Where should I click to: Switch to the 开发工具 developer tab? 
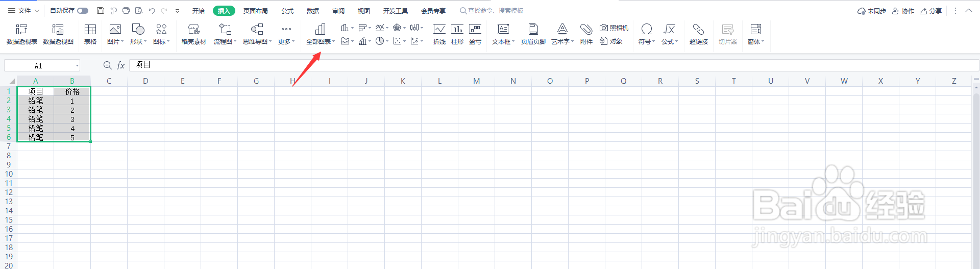click(396, 11)
